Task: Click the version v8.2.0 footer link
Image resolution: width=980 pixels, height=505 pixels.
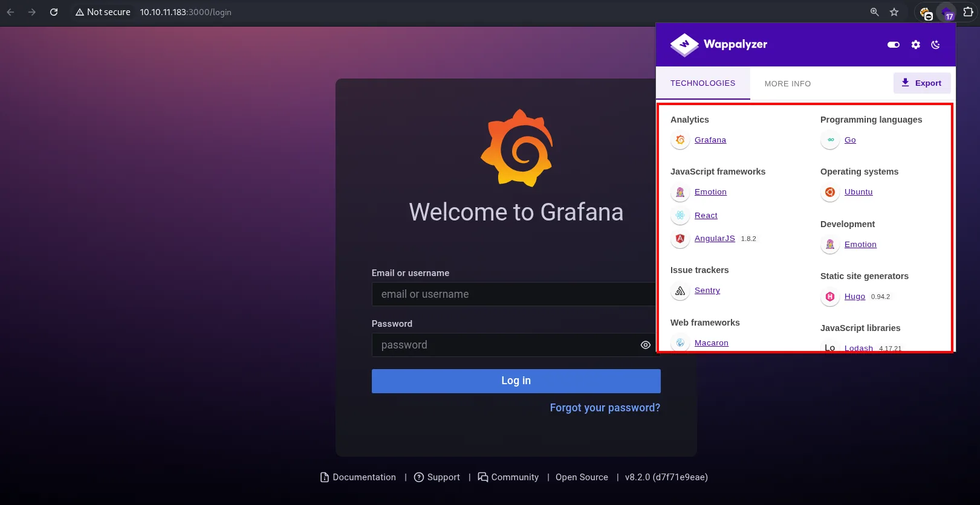Action: [x=666, y=477]
